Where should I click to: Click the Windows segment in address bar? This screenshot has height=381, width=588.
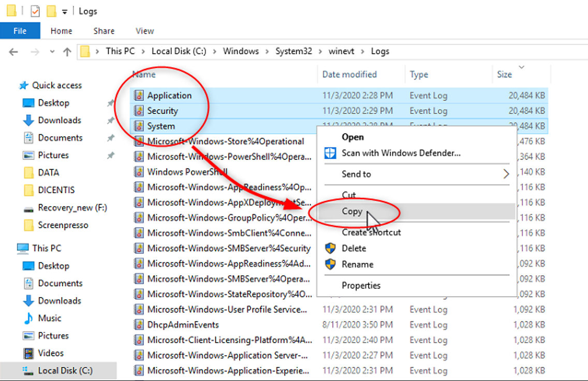point(241,51)
